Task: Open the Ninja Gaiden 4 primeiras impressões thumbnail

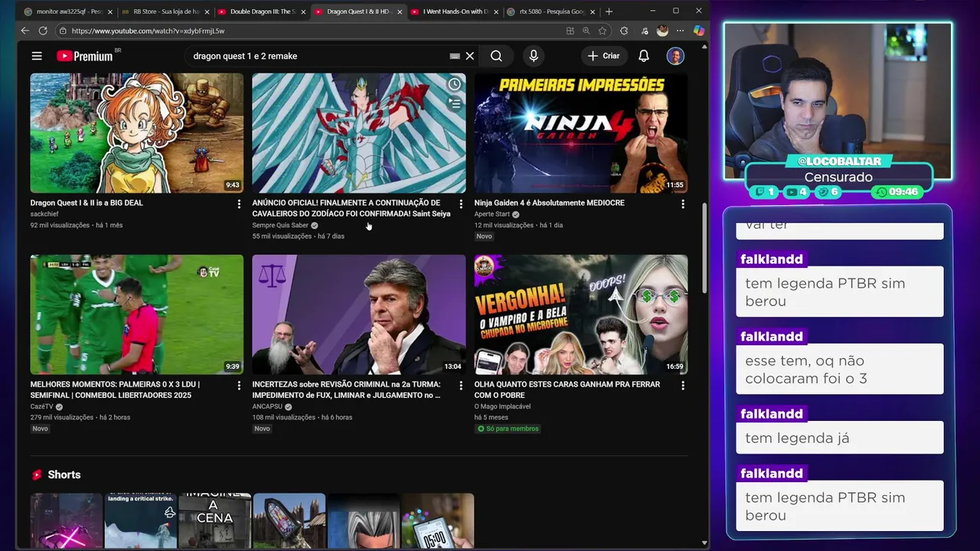Action: 581,132
